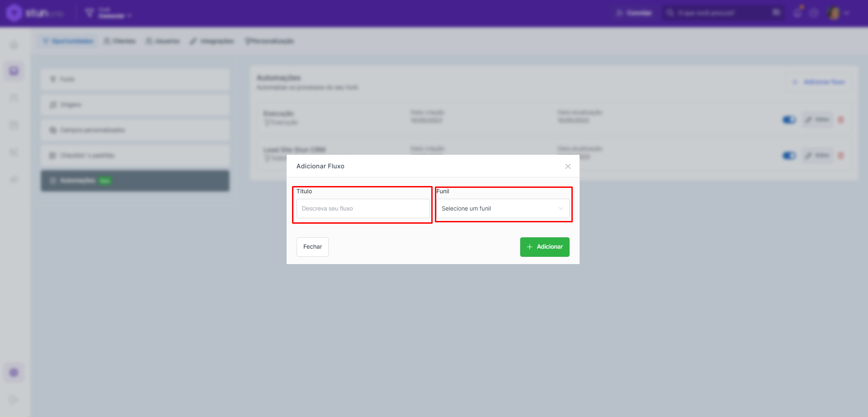Open the funnel selector in the top bar
The width and height of the screenshot is (868, 417).
[x=109, y=13]
